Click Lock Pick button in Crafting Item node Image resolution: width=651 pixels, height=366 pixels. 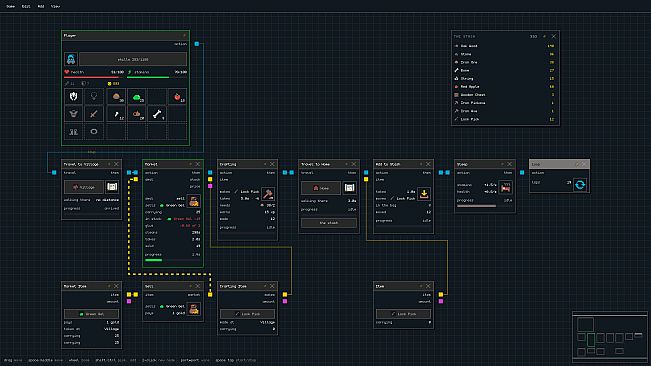[247, 314]
